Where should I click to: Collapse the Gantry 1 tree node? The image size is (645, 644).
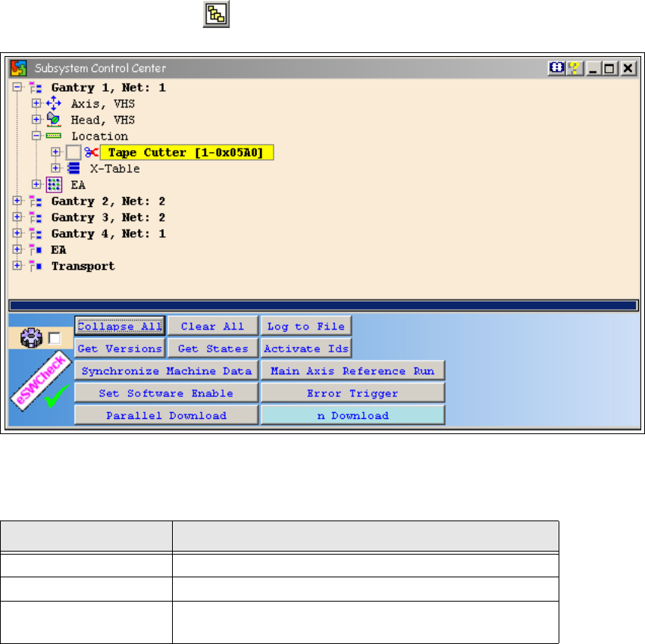coord(17,87)
